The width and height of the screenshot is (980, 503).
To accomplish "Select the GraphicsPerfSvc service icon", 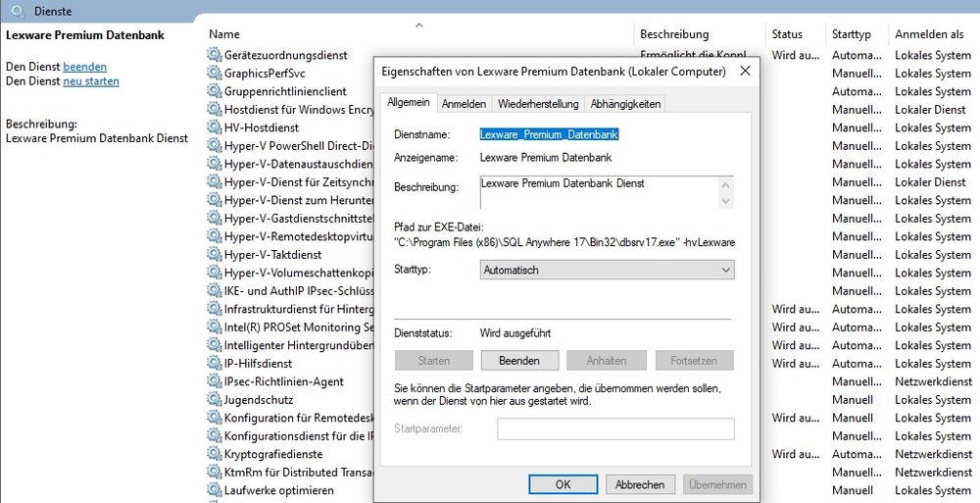I will pos(215,74).
